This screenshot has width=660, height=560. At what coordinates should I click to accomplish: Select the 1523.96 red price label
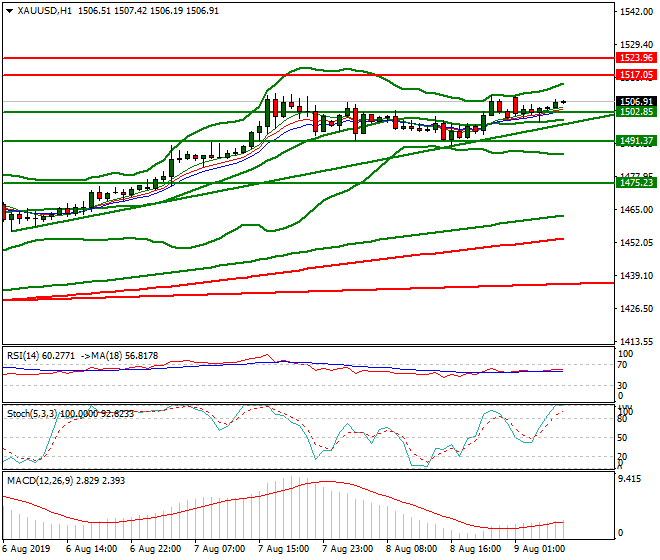(636, 58)
